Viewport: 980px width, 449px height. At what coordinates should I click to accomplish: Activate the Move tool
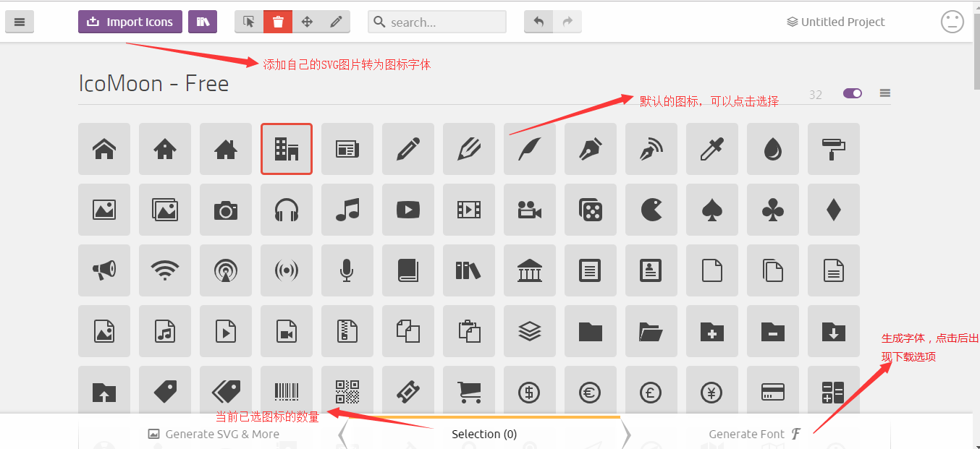tap(307, 22)
